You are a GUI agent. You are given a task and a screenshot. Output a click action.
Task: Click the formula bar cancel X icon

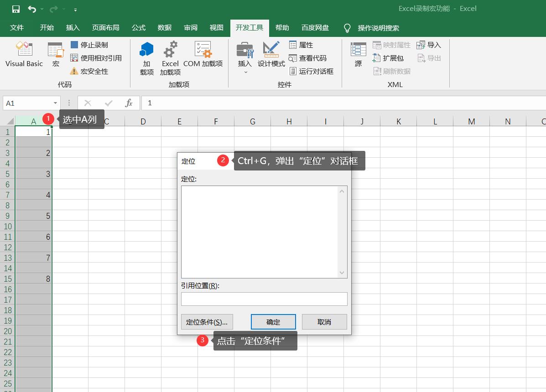pyautogui.click(x=88, y=103)
